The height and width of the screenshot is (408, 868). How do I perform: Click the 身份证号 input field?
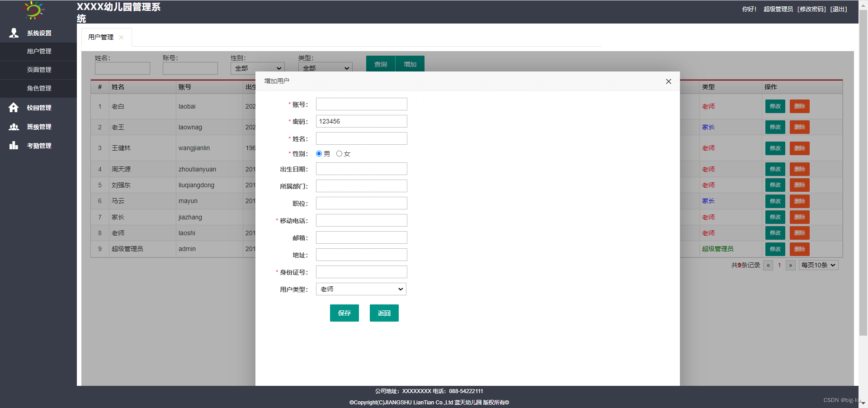coord(362,272)
